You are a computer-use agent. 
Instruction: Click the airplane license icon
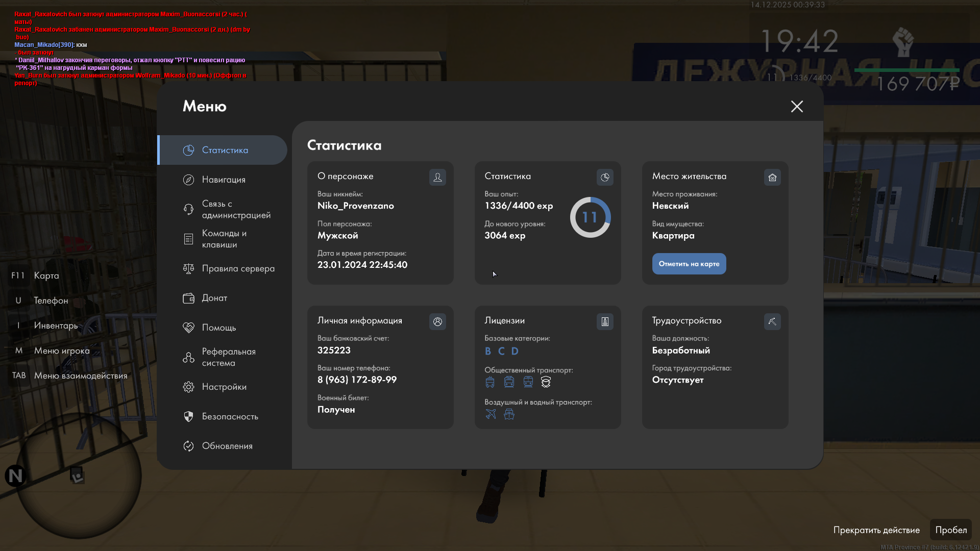click(491, 414)
